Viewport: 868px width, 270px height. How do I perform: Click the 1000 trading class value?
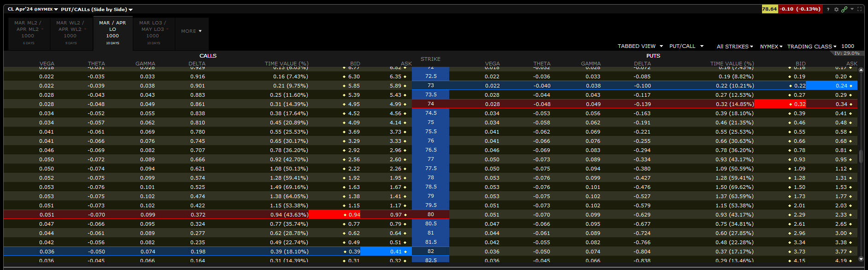coord(848,46)
